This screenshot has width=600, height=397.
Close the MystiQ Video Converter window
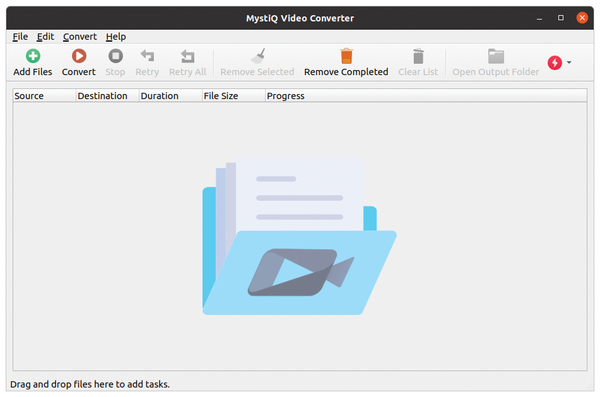[582, 18]
